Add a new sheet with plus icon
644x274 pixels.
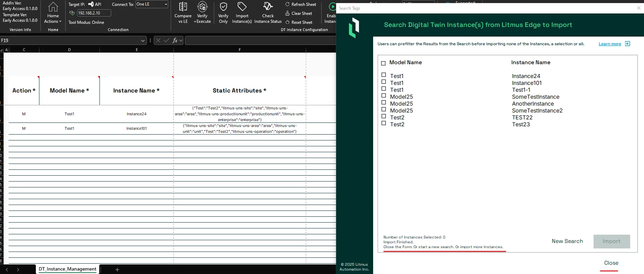117,270
